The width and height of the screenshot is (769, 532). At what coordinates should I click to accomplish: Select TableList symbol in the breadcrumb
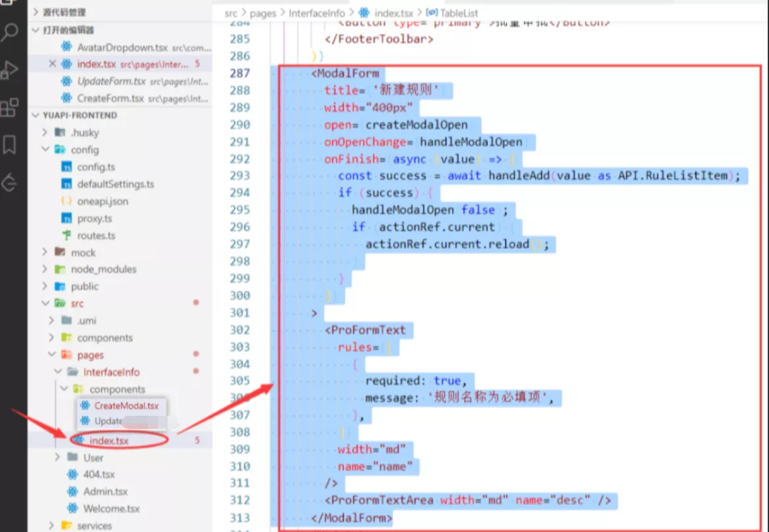459,13
